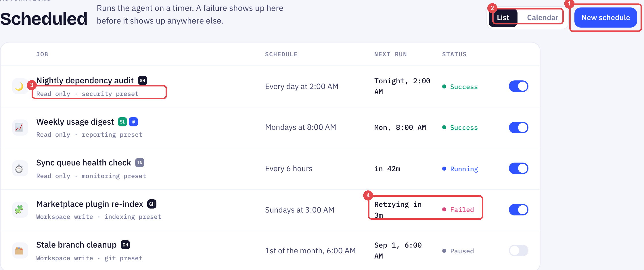The height and width of the screenshot is (270, 644).
Task: Open the Sync queue health check job
Action: tap(83, 163)
